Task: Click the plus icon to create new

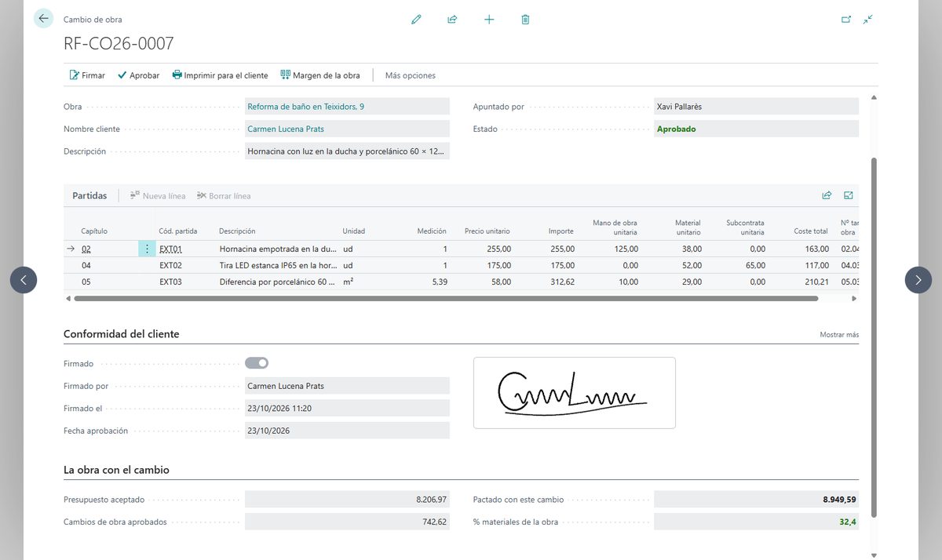Action: coord(489,20)
